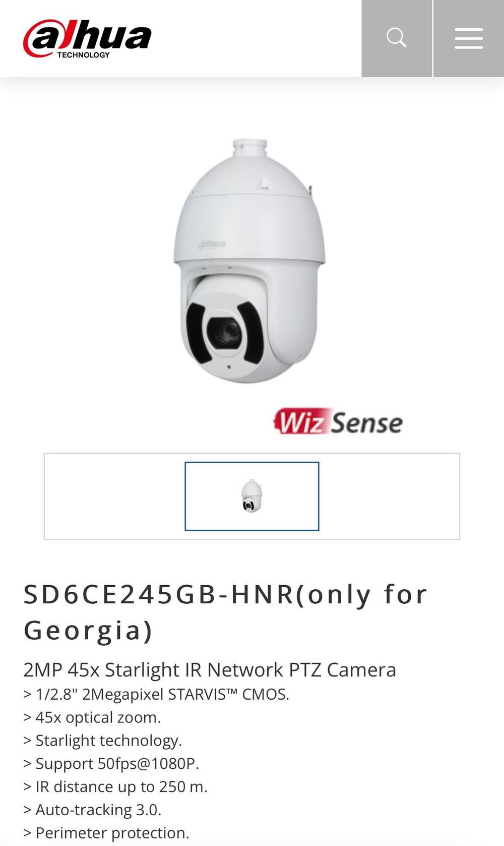Click the camera lens in the product photo

(225, 333)
